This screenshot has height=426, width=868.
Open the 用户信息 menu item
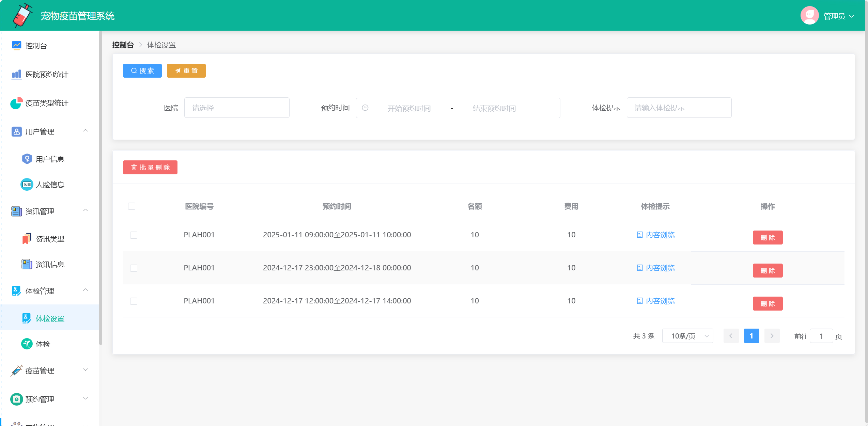(x=50, y=159)
